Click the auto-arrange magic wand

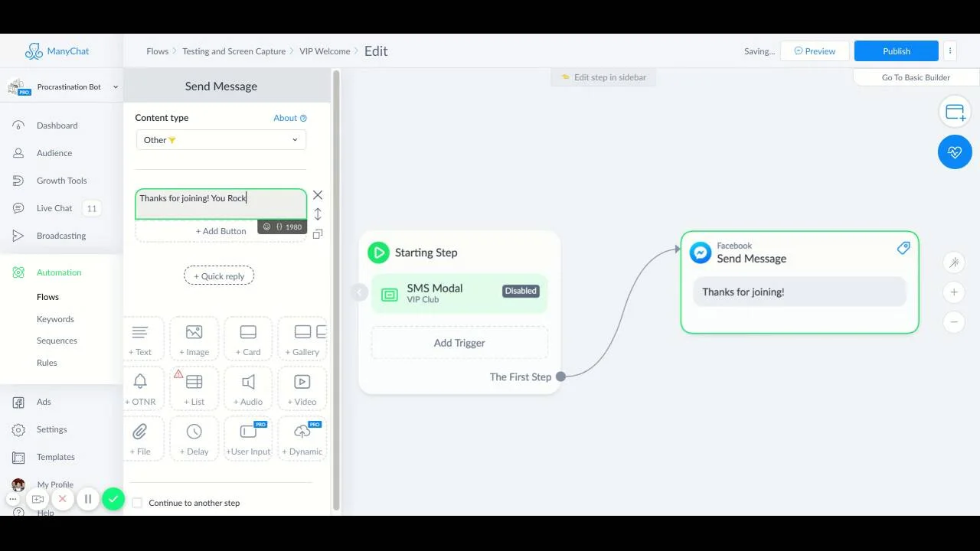954,262
